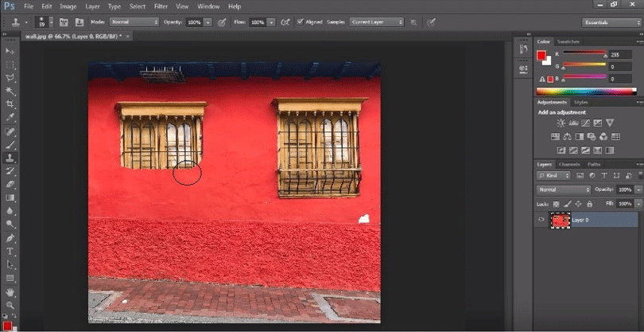
Task: Select the Eraser tool
Action: point(10,184)
